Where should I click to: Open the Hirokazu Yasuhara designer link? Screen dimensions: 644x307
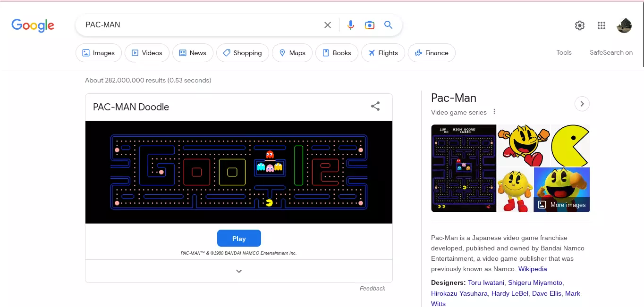tap(459, 293)
